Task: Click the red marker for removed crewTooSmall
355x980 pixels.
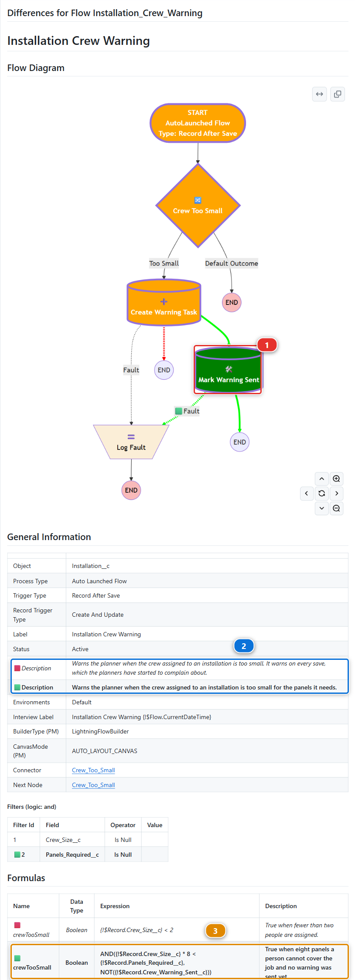Action: click(x=17, y=925)
